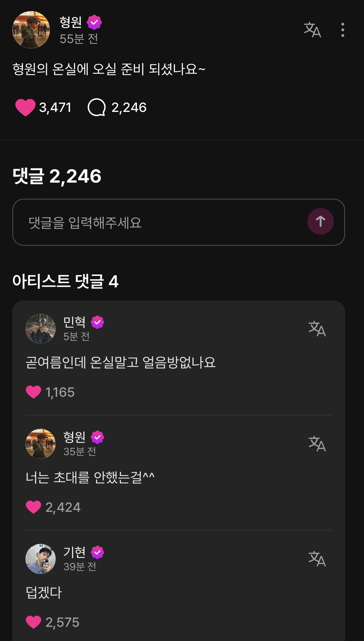Click the verified badge beside 민혁
Screen dimensions: 364x641
point(97,322)
